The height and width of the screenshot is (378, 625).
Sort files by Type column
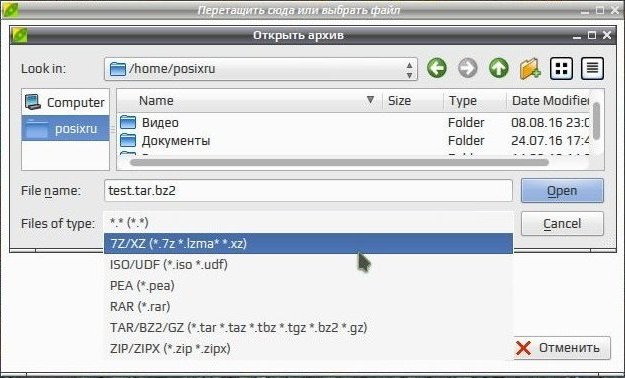pyautogui.click(x=474, y=100)
